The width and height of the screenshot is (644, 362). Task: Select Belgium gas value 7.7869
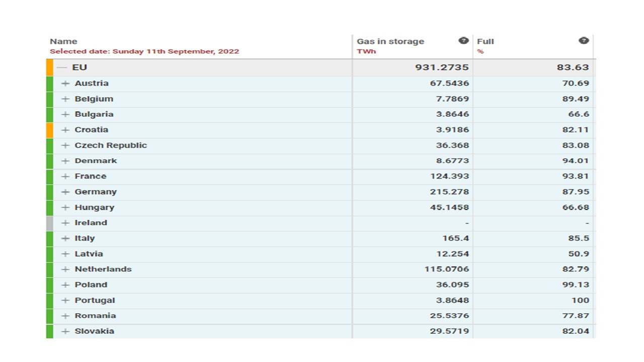[x=452, y=99]
